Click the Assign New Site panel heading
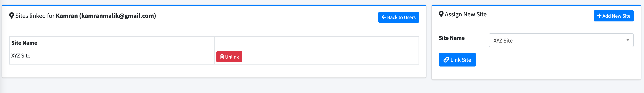 click(466, 14)
